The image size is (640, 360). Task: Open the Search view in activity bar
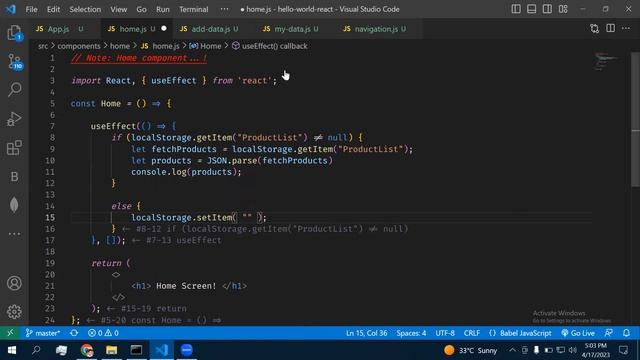[x=14, y=89]
